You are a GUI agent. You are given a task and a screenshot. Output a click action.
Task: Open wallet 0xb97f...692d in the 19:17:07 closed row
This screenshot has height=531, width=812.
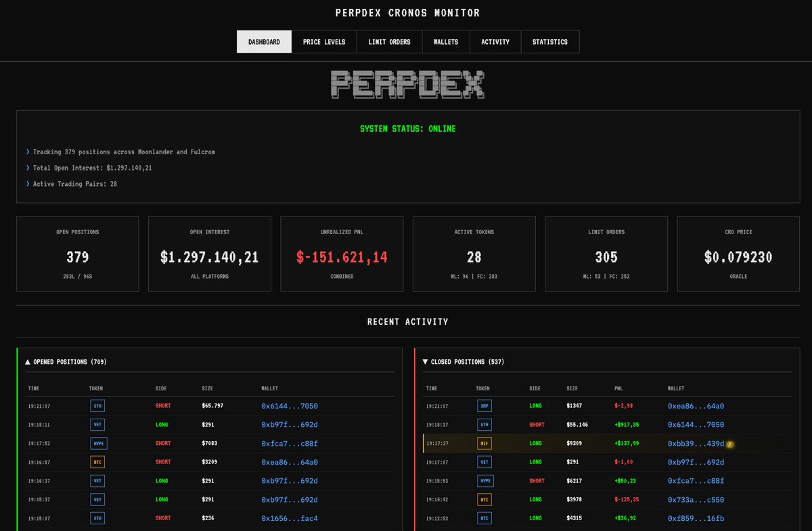pyautogui.click(x=696, y=463)
